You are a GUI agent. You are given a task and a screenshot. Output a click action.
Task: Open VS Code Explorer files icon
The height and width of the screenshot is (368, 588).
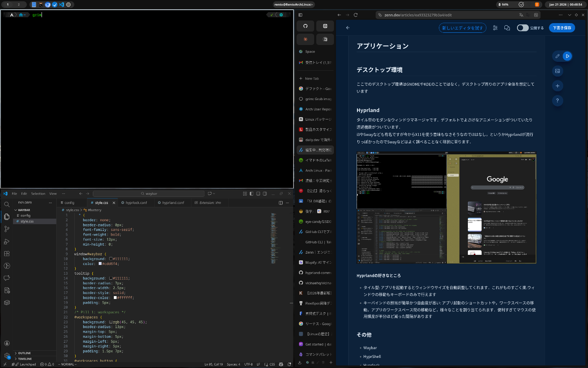pyautogui.click(x=7, y=217)
